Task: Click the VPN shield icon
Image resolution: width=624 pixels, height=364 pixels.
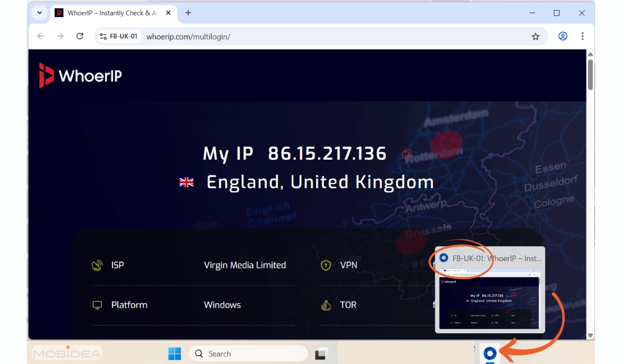Action: (x=326, y=265)
